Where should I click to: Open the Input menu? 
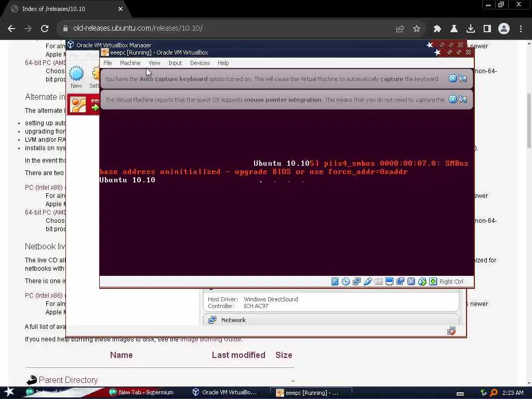coord(175,63)
